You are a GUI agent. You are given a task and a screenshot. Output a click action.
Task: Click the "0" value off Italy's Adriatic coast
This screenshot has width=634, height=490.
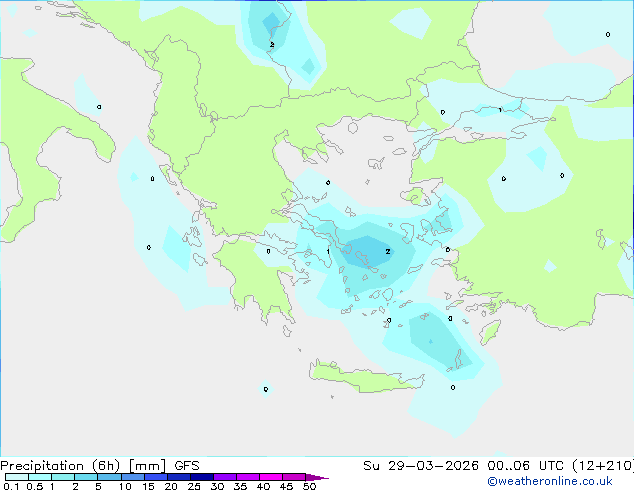(x=99, y=107)
